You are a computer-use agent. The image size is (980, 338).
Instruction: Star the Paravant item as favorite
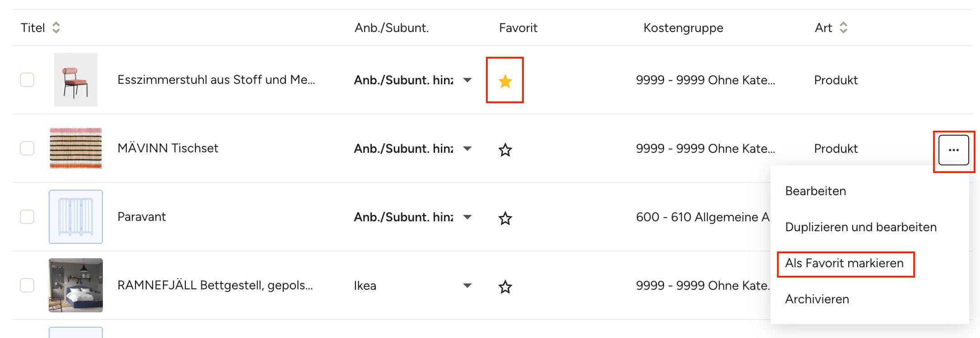point(505,218)
